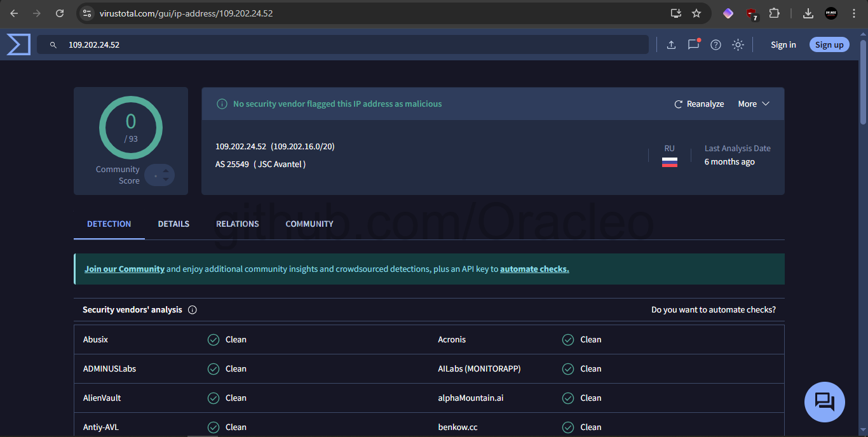The height and width of the screenshot is (437, 868).
Task: Click the install app icon in address bar
Action: [676, 13]
